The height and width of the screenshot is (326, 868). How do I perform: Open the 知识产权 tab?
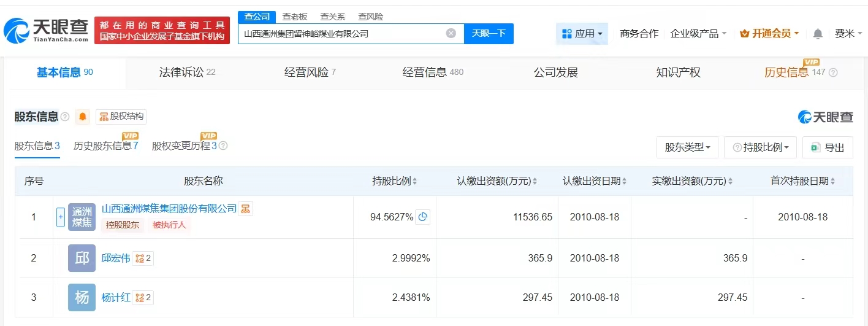(x=678, y=72)
